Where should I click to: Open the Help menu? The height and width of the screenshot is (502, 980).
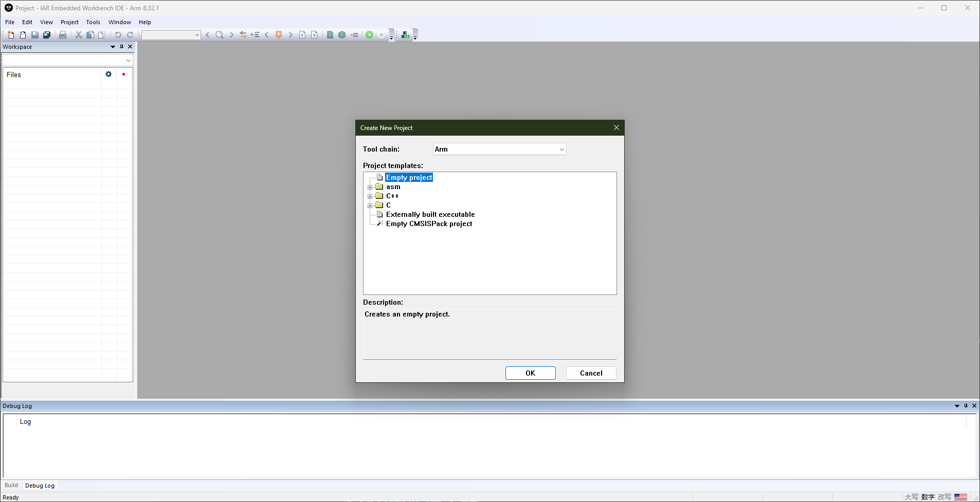pos(145,22)
